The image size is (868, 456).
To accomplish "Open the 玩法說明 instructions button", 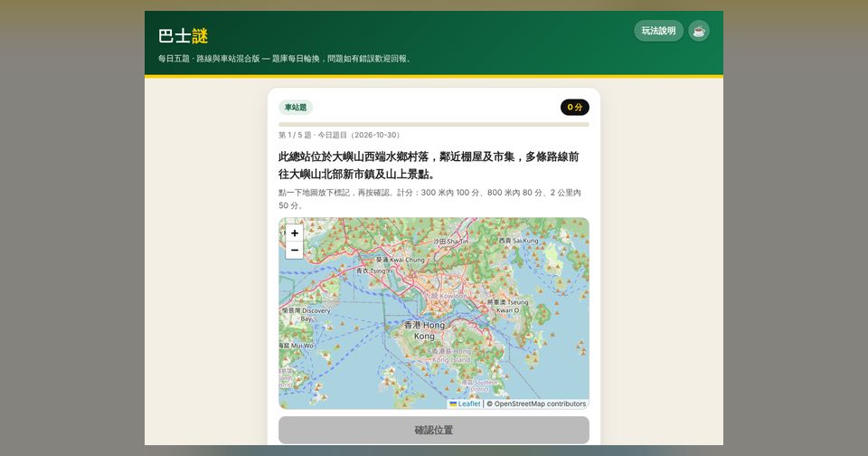I will [658, 31].
